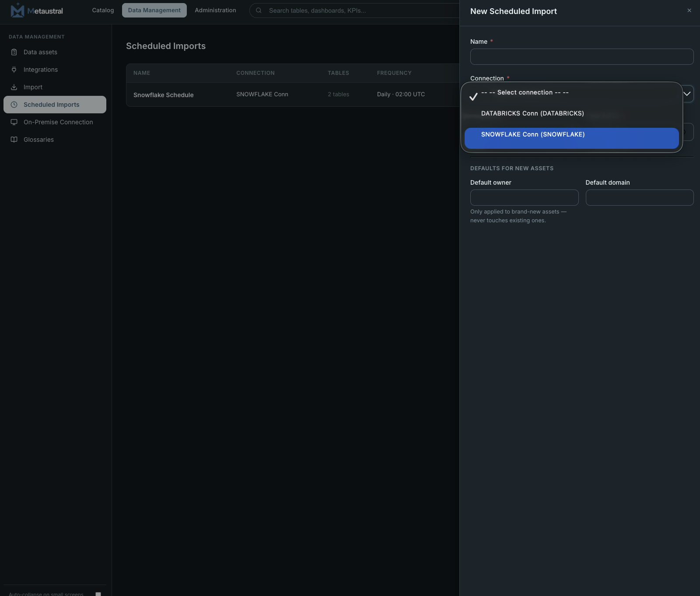Click the Default owner field
Viewport: 700px width, 596px height.
(x=524, y=197)
